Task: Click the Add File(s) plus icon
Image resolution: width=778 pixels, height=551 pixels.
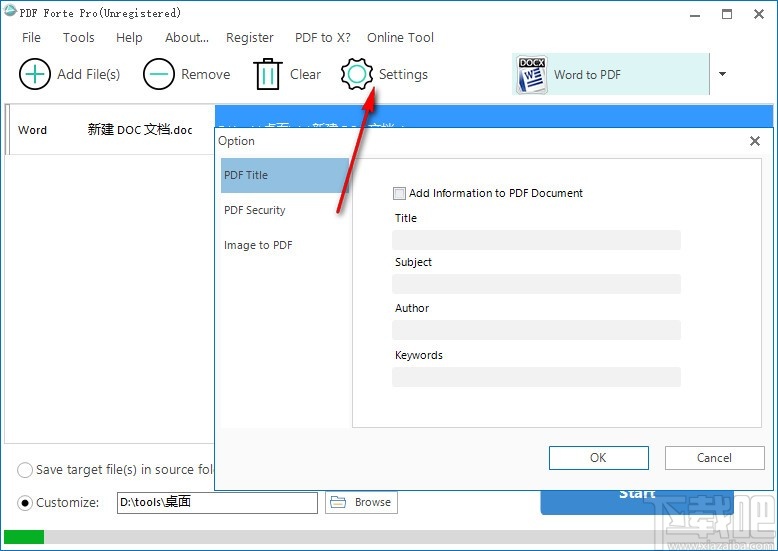Action: pyautogui.click(x=35, y=74)
